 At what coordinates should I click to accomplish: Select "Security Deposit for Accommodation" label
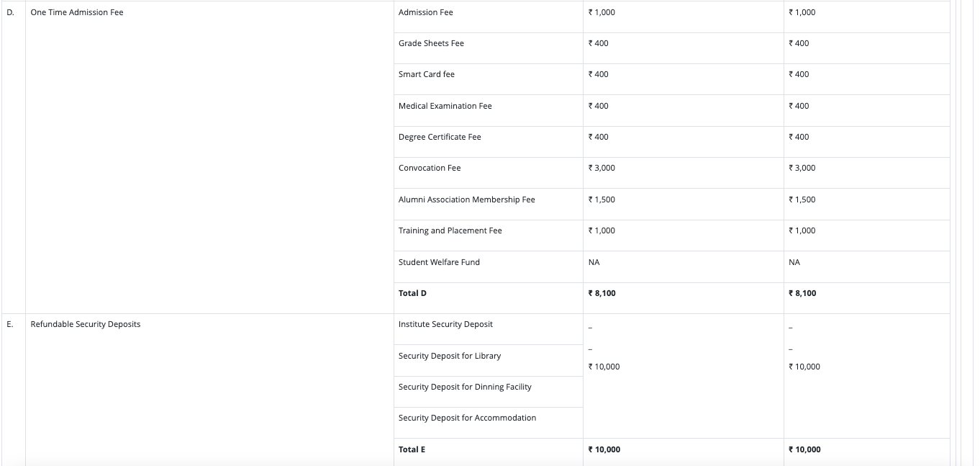pyautogui.click(x=467, y=418)
